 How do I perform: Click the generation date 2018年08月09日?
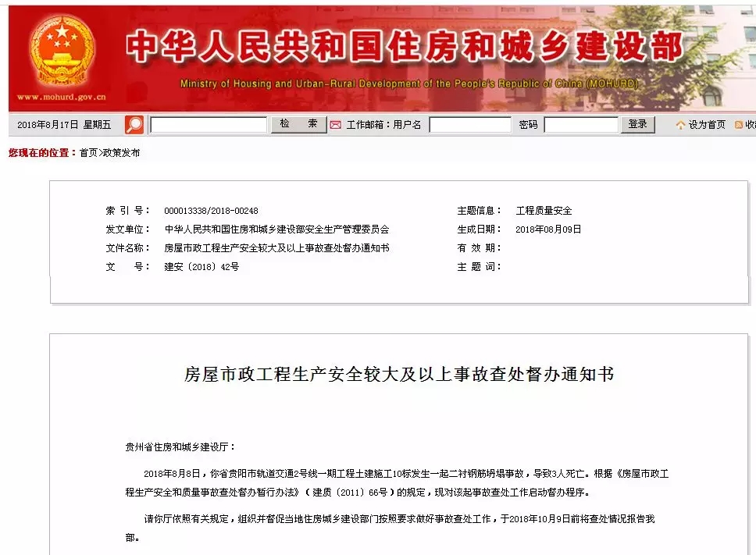pos(548,229)
